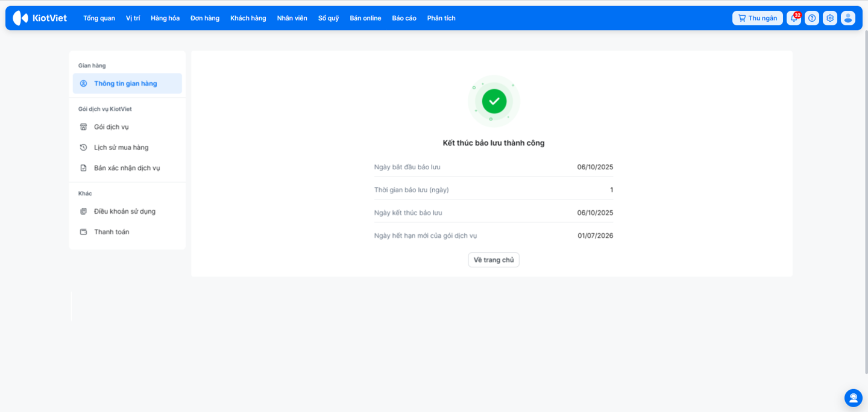Click the history icon beside Lịch sử mua hàng

click(84, 148)
